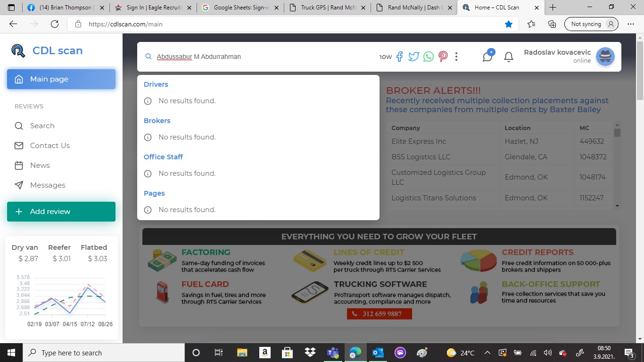The width and height of the screenshot is (644, 362).
Task: Click the Pinterest share icon
Action: [x=443, y=57]
